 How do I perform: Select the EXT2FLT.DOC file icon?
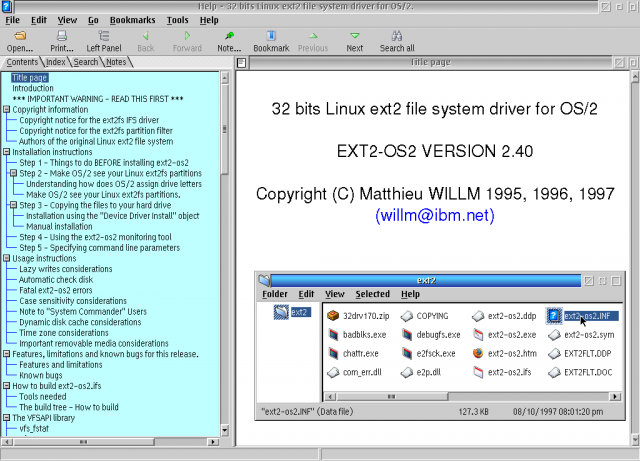(554, 372)
